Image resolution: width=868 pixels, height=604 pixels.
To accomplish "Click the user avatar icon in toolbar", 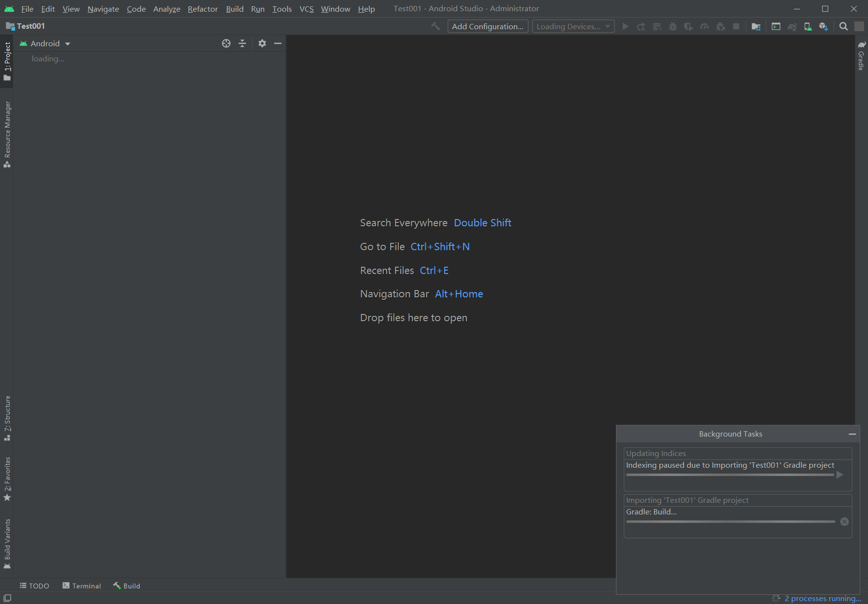I will point(859,26).
